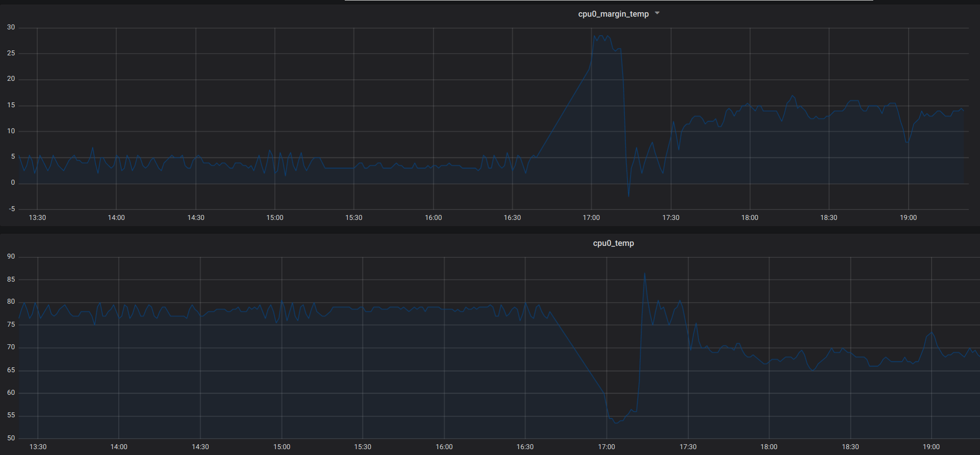Click the 19:00 x-axis label in cpu0_margin_temp

click(908, 217)
